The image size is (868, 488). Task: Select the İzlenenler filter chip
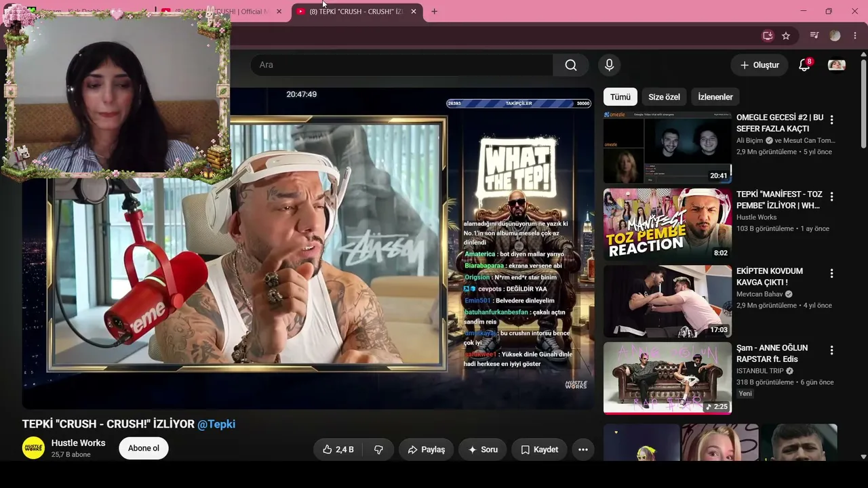pos(715,97)
